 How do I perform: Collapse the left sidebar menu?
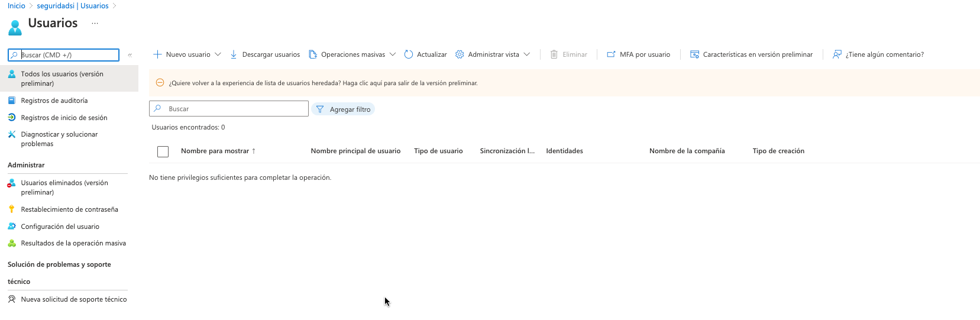tap(130, 55)
